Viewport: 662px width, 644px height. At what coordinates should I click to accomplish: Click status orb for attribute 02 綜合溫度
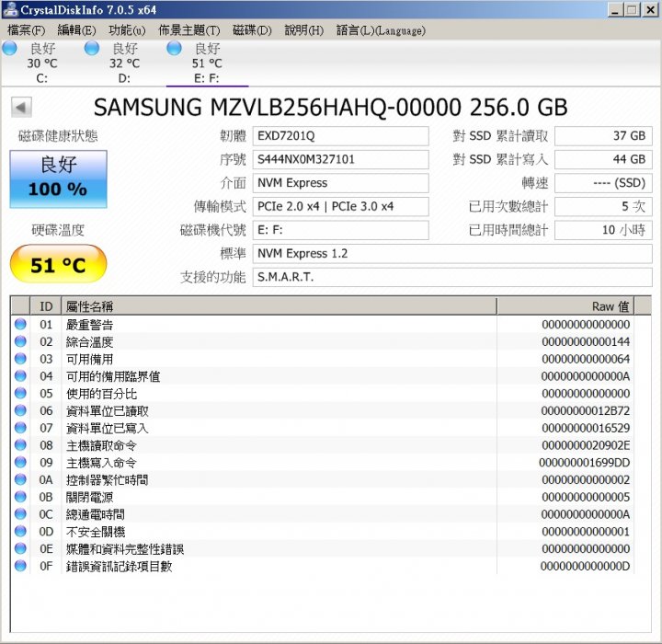(20, 341)
